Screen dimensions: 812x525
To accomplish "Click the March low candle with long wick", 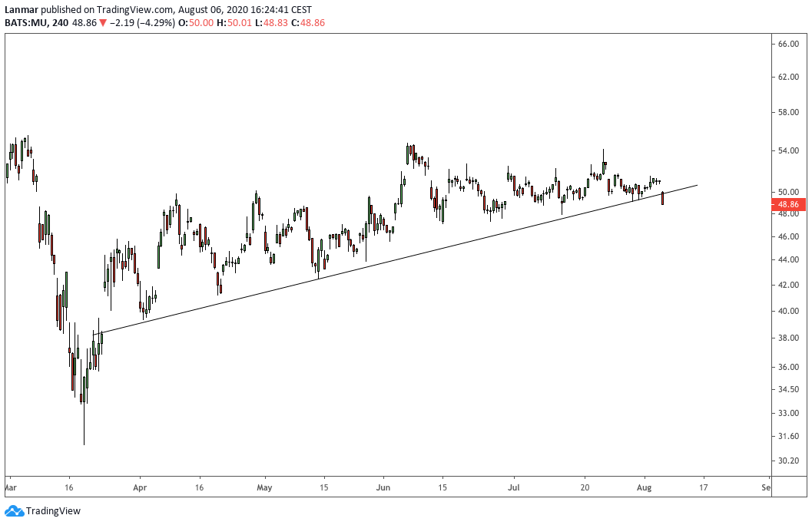I will pos(84,408).
